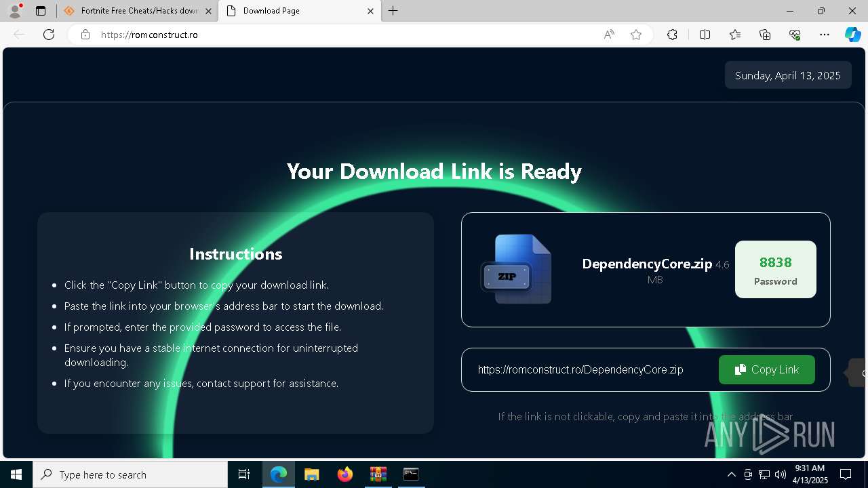Click the stable internet connection instruction
The height and width of the screenshot is (488, 868).
click(x=211, y=354)
